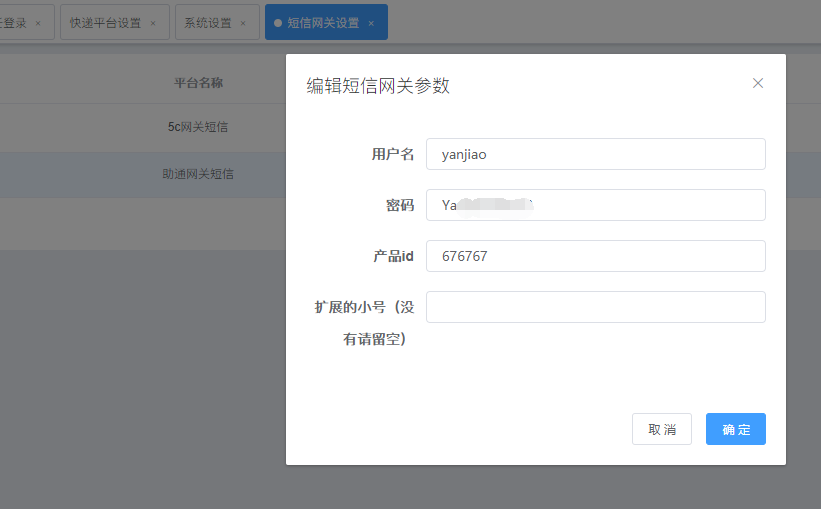821x509 pixels.
Task: Select the 助通网关短信 table row
Action: (143, 174)
